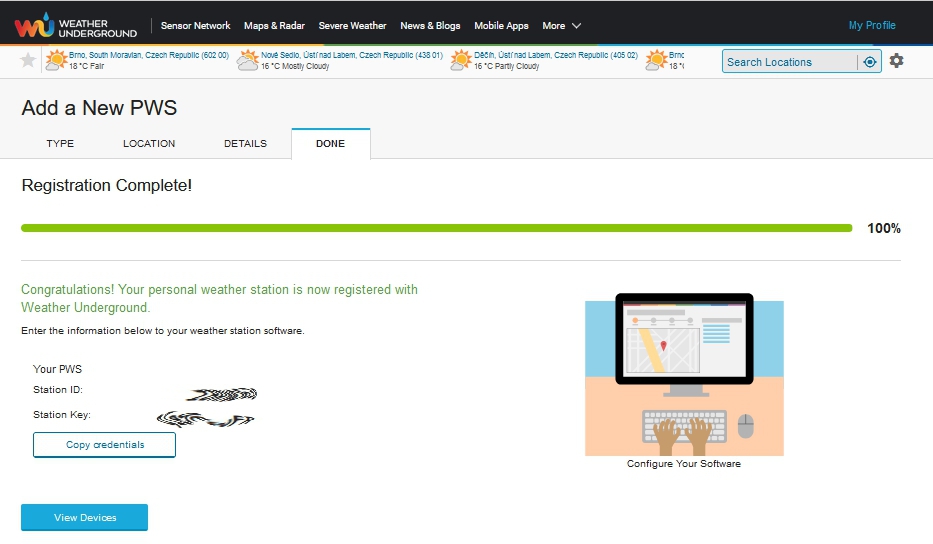The width and height of the screenshot is (933, 544).
Task: Open the Mobile Apps menu
Action: click(x=501, y=26)
